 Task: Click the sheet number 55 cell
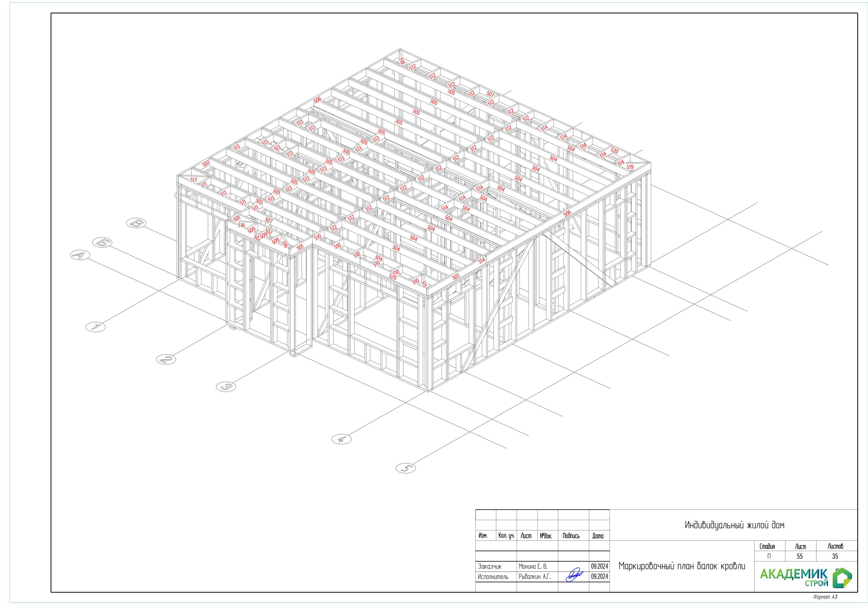[800, 556]
